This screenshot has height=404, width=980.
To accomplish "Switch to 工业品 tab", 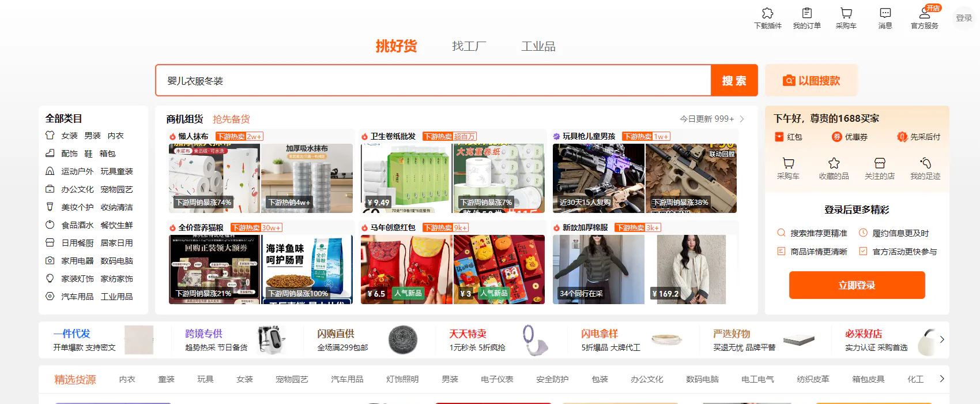I will (538, 46).
